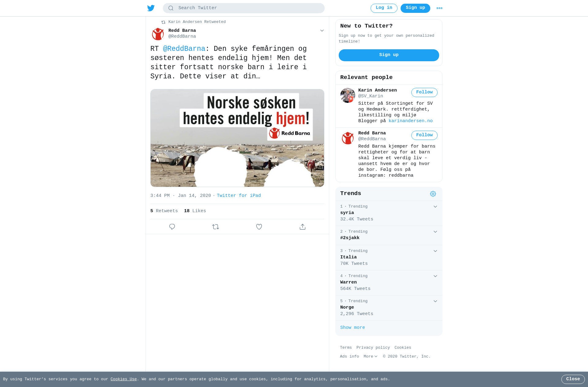
Task: Open Karin Andersen's profile picture
Action: (x=348, y=95)
